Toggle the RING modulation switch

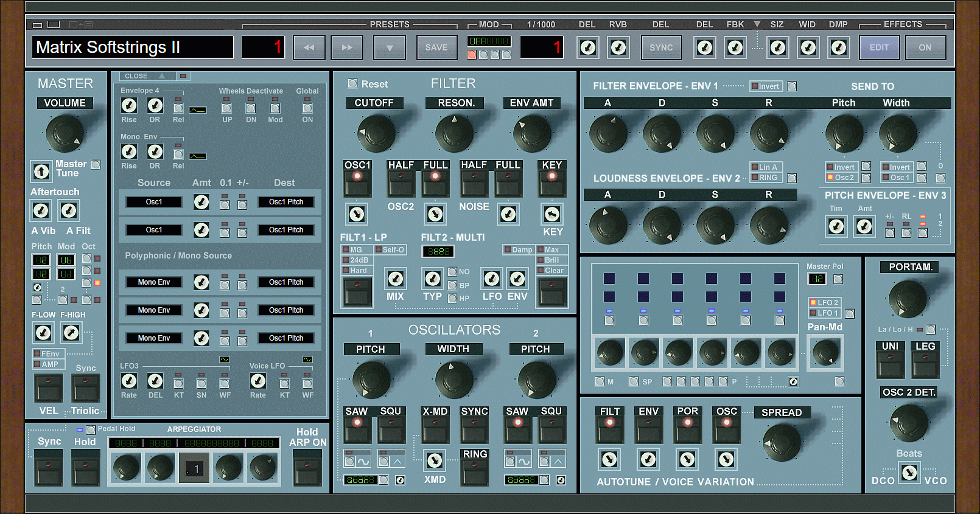pos(475,473)
